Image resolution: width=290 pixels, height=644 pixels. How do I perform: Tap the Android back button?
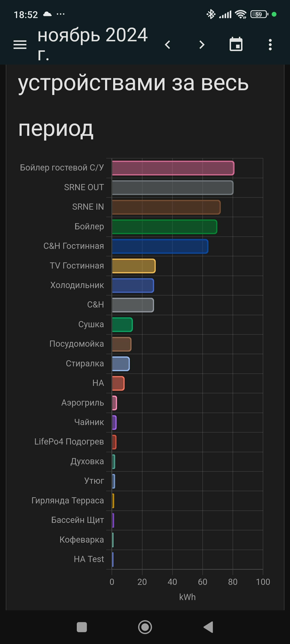208,627
